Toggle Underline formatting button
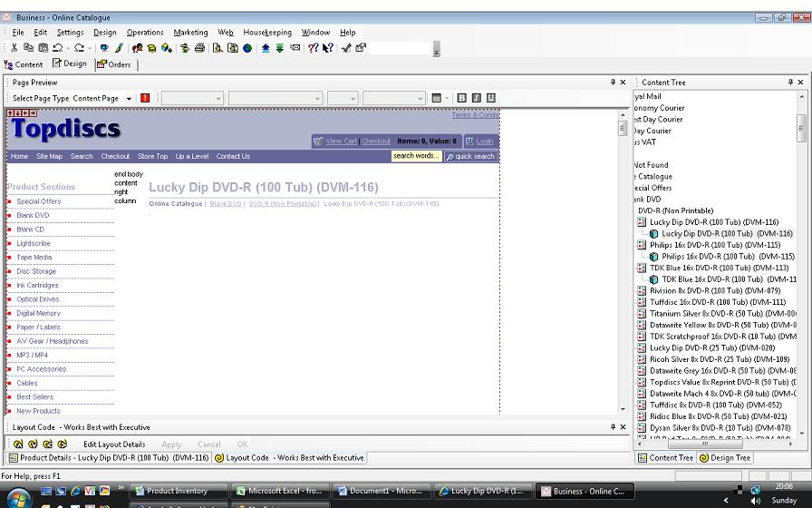The width and height of the screenshot is (812, 508). coord(490,98)
